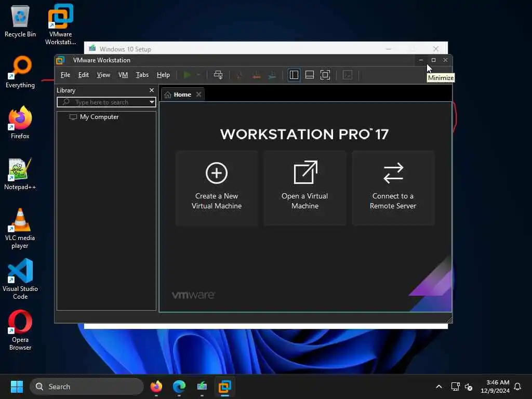Open the File menu

click(x=65, y=75)
